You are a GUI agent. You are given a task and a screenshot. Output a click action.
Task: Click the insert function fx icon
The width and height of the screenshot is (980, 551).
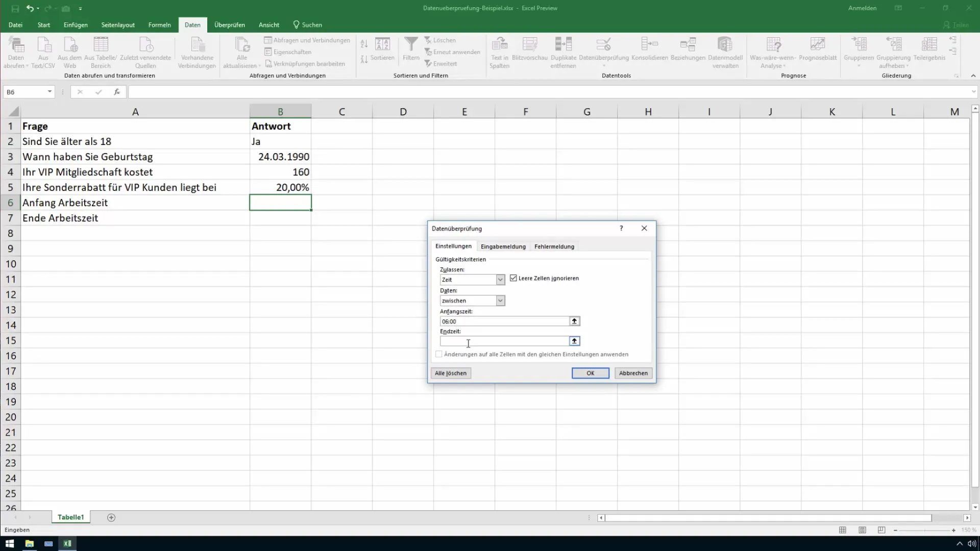[x=117, y=92]
